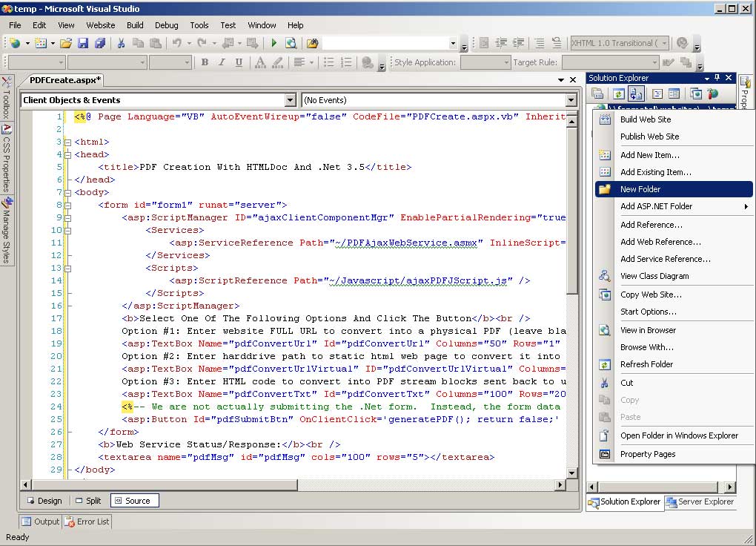756x546 pixels.
Task: Open the Target Rule dropdown
Action: (654, 62)
